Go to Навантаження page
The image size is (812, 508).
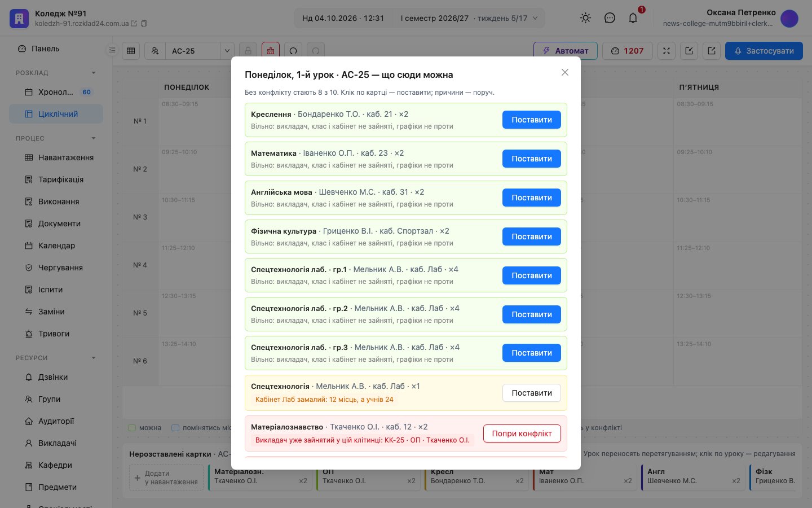56,157
